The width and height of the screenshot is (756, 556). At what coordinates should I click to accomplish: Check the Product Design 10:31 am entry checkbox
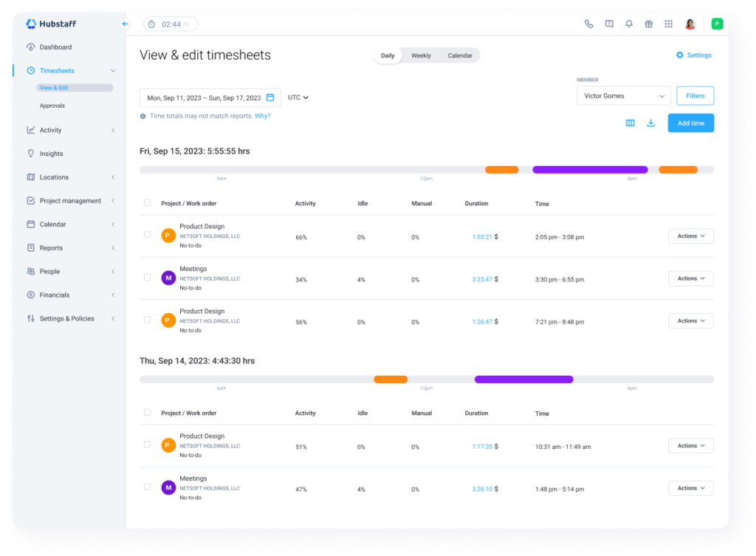pyautogui.click(x=147, y=445)
